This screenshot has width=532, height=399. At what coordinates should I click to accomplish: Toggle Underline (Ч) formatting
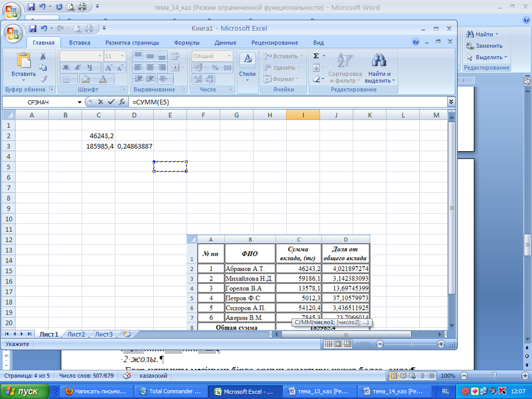(x=89, y=68)
